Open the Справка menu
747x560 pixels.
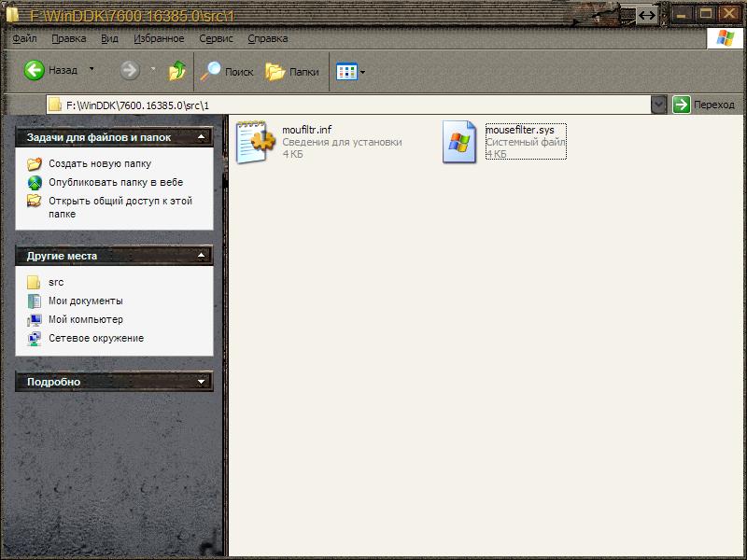pos(267,38)
